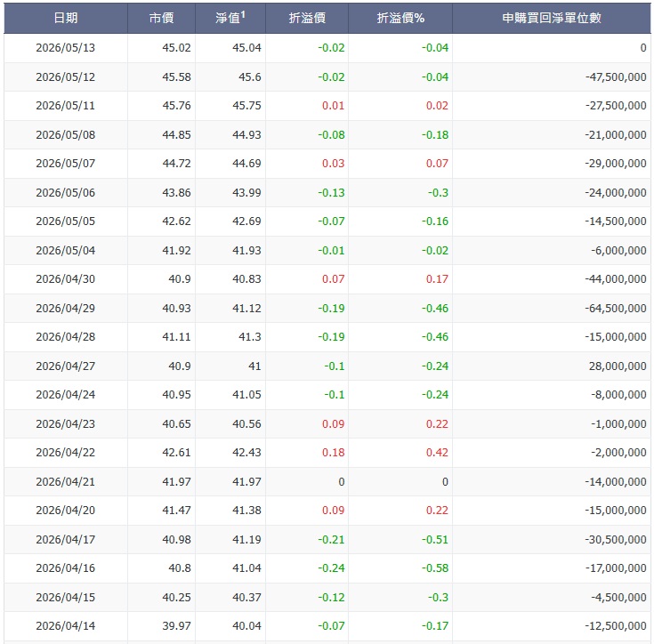Viewport: 654px width, 644px height.
Task: Click premium value -0.13
Action: (x=331, y=193)
